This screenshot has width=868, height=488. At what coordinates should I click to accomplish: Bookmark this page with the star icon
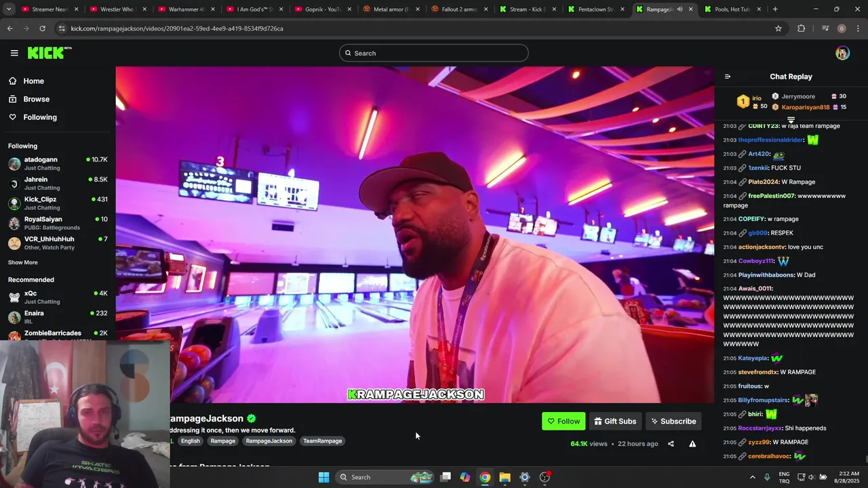pos(778,28)
